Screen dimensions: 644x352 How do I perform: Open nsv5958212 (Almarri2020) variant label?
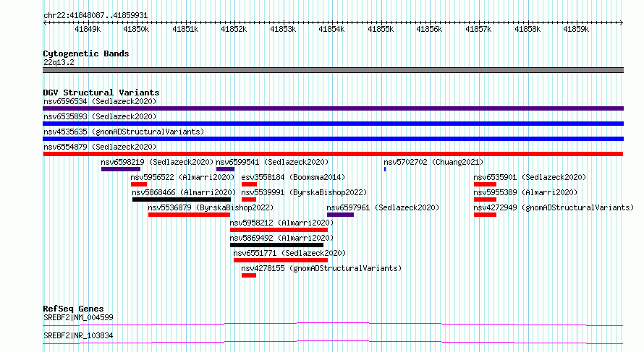(x=281, y=223)
